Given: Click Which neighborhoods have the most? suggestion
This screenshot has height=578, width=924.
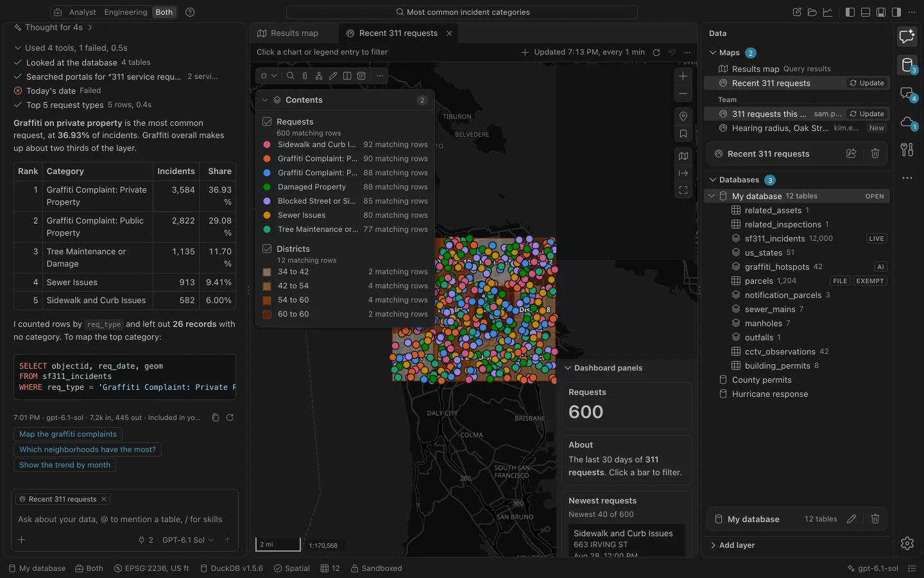Looking at the screenshot, I should click(87, 450).
